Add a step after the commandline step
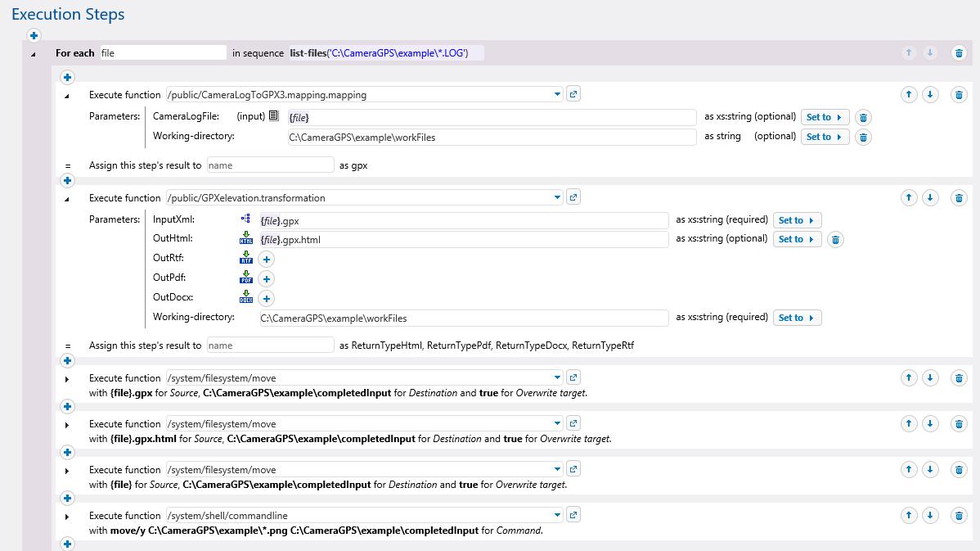Screen dimensions: 980x551 pos(68,544)
